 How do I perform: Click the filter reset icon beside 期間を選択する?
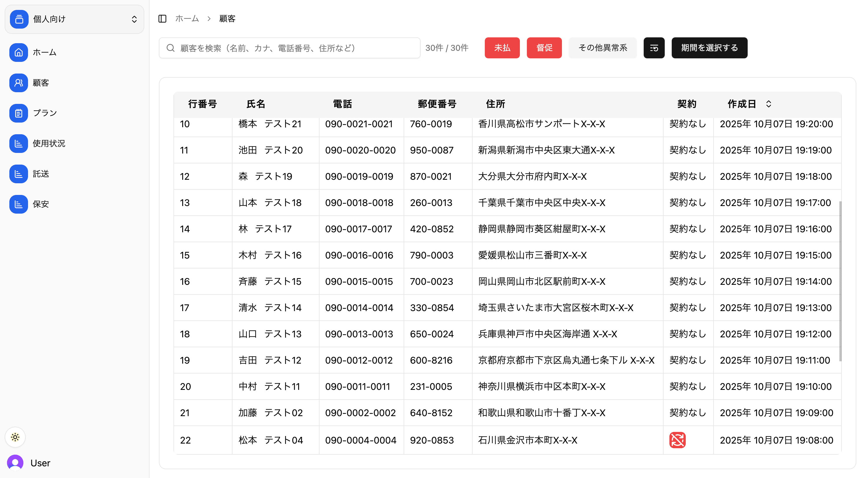654,48
